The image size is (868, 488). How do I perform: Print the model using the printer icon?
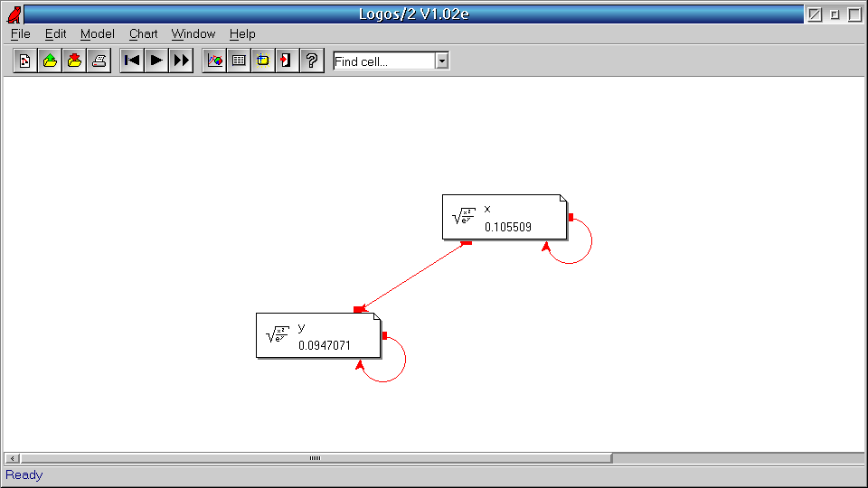(x=99, y=61)
